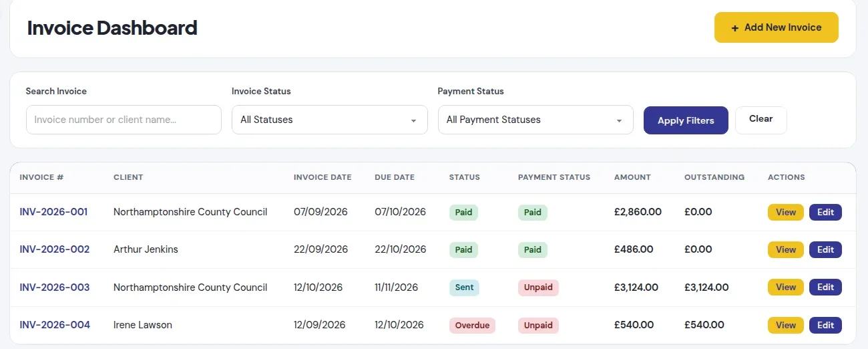The image size is (868, 349).
Task: Click the Apply Filters button
Action: 686,120
